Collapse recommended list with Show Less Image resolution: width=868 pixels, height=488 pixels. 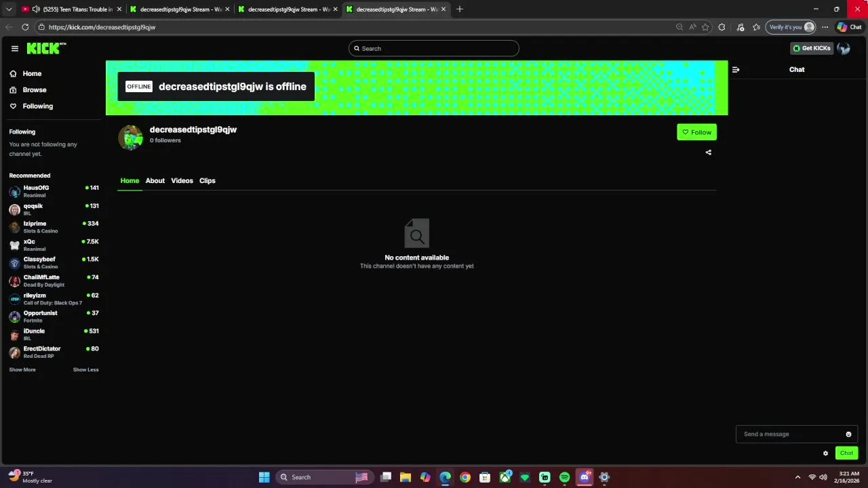[86, 370]
